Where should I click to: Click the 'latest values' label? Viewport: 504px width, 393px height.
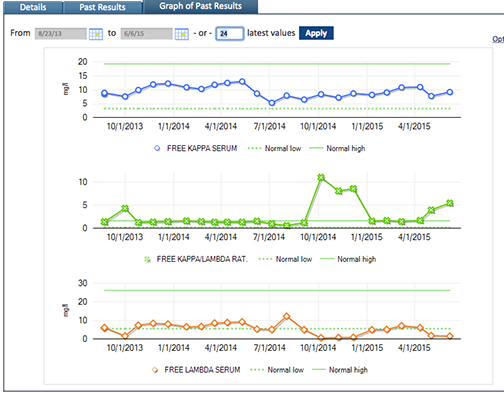pos(271,33)
